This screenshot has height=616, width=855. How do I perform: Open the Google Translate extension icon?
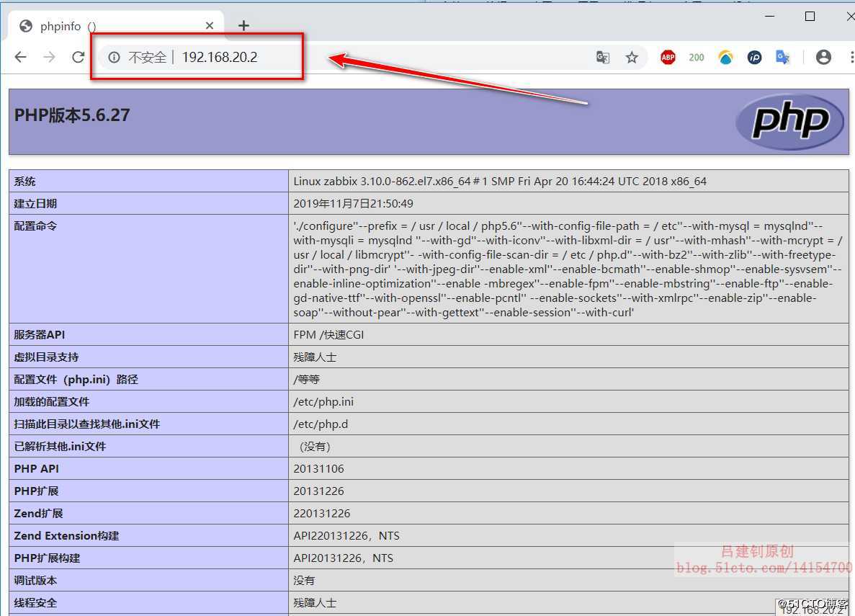783,58
